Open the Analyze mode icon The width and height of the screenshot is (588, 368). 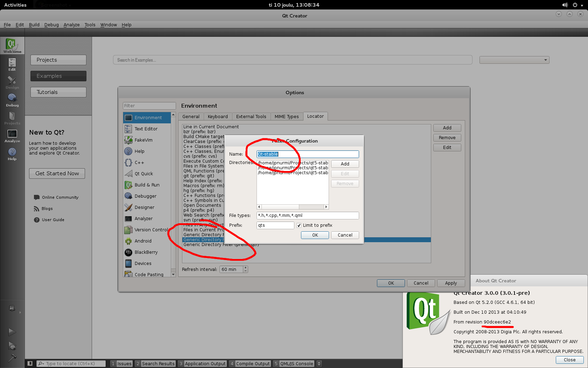pos(12,136)
